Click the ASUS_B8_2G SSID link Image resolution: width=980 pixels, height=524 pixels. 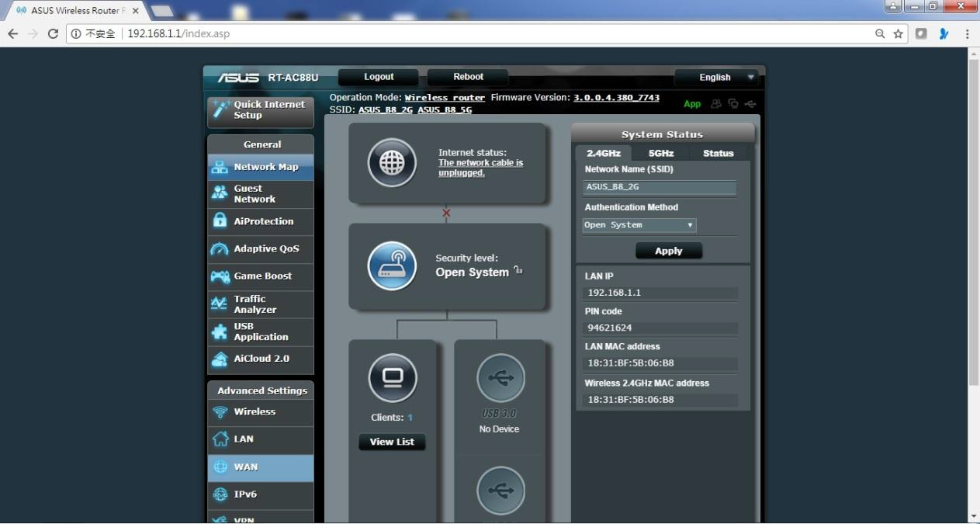386,110
